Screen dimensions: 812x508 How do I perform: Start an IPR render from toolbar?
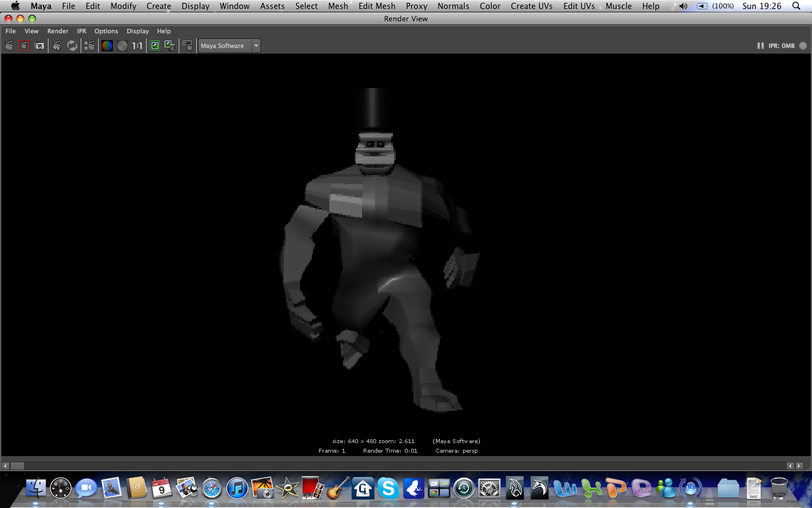pos(57,46)
